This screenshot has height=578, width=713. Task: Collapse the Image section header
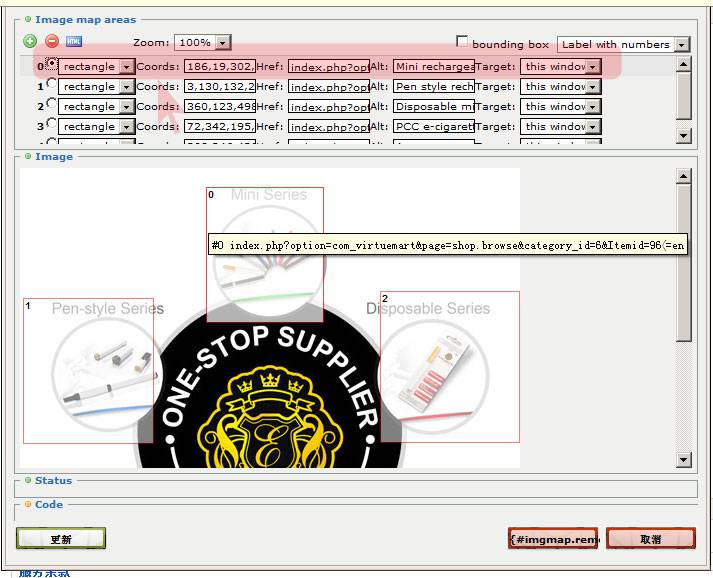click(x=49, y=156)
